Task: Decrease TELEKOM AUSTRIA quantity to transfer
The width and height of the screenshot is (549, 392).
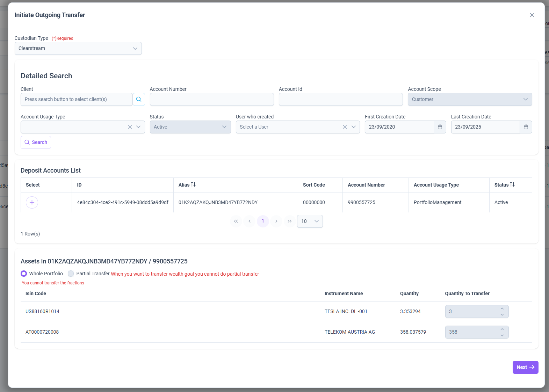Action: coord(502,335)
